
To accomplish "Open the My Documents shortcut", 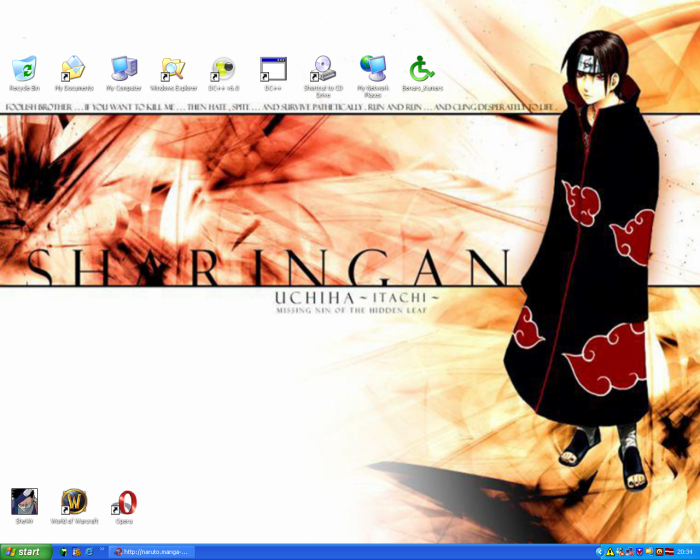I will point(74,74).
